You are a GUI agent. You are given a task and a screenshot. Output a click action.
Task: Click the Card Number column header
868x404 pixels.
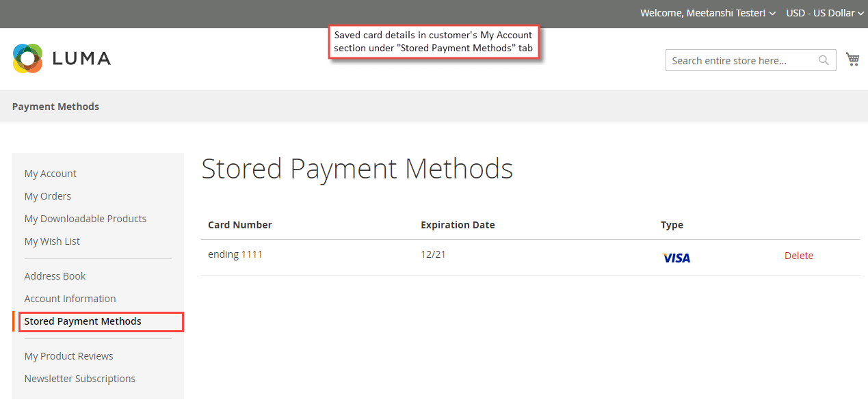click(239, 224)
